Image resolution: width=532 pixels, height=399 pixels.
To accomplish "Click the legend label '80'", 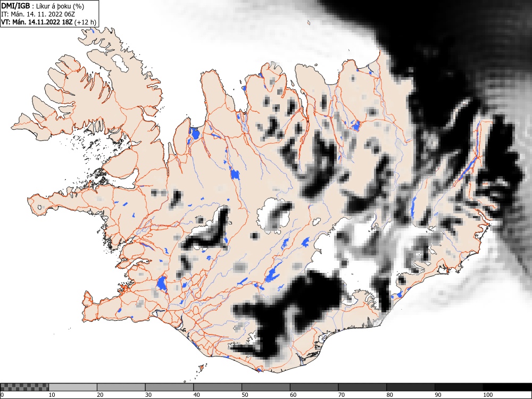I will click(389, 395).
